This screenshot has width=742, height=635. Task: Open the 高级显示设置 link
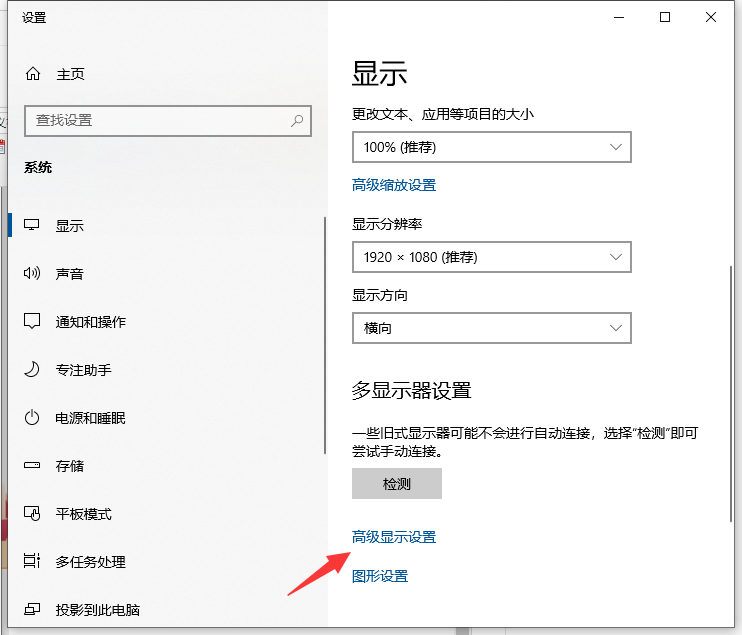pyautogui.click(x=394, y=537)
